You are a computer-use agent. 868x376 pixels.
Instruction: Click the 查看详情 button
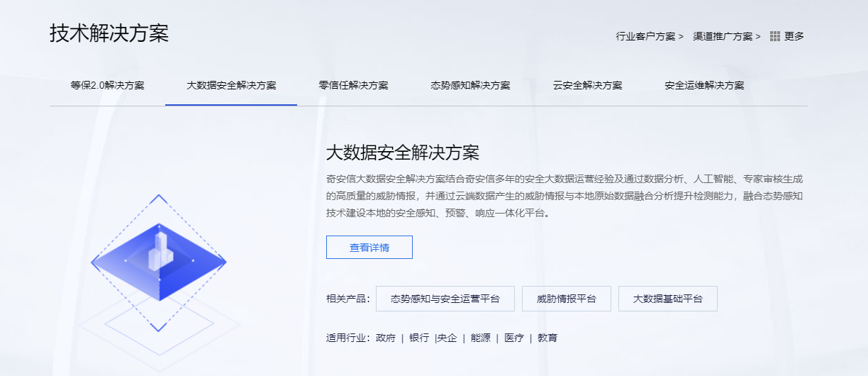click(369, 248)
